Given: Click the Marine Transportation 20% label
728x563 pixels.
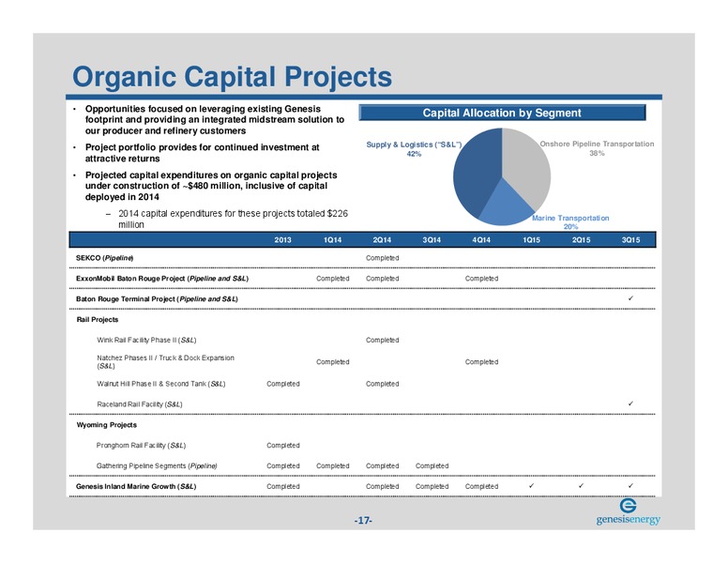Looking at the screenshot, I should pyautogui.click(x=570, y=222).
